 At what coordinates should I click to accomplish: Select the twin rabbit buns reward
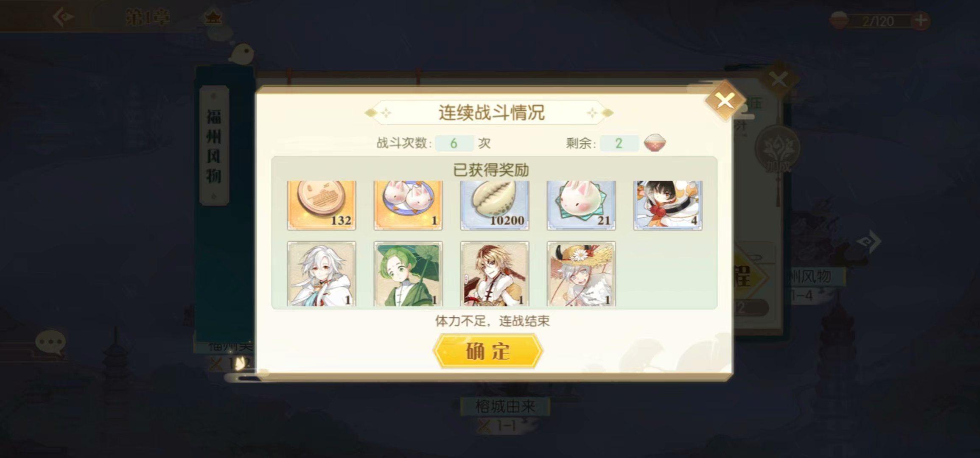tap(408, 205)
